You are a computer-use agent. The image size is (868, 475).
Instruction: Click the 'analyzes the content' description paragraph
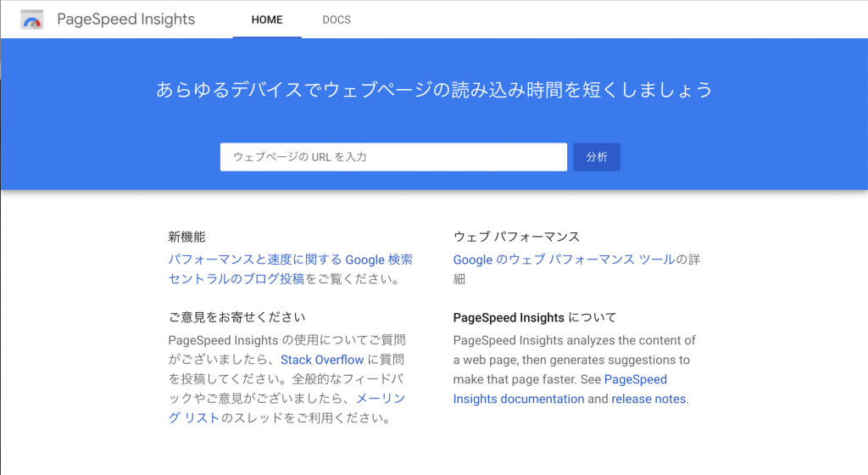coord(574,350)
